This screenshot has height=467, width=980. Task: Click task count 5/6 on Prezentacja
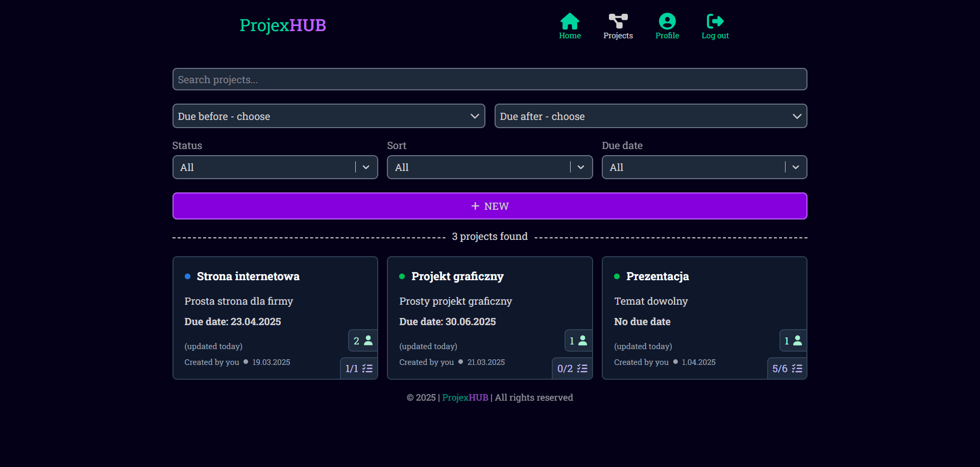click(x=779, y=368)
